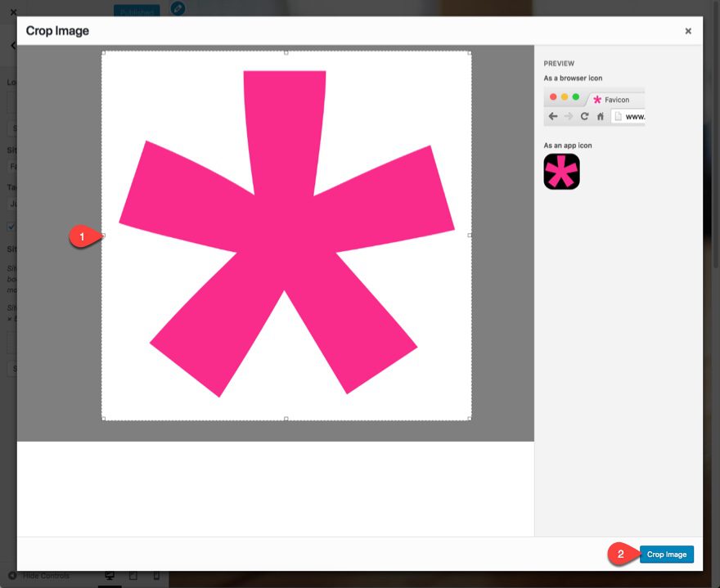
Task: Close the Crop Image dialog
Action: [688, 31]
